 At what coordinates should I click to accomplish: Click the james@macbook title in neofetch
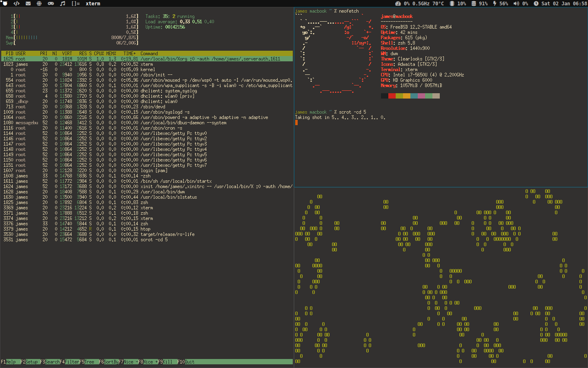396,16
